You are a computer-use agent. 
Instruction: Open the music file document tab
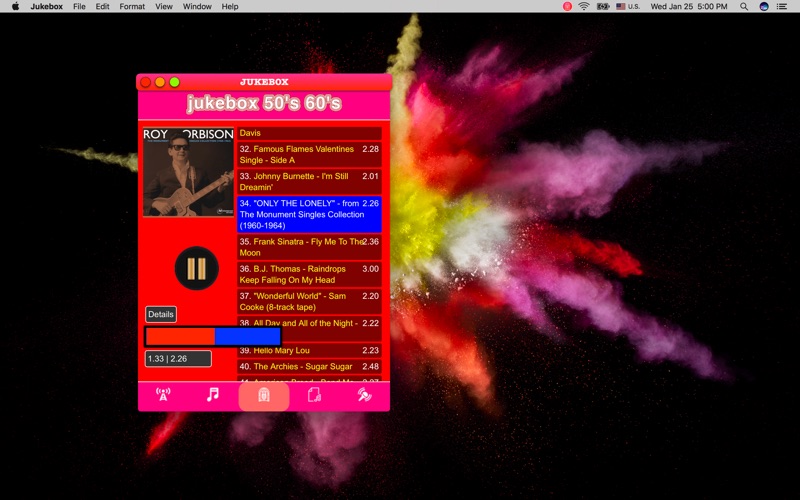(x=314, y=395)
